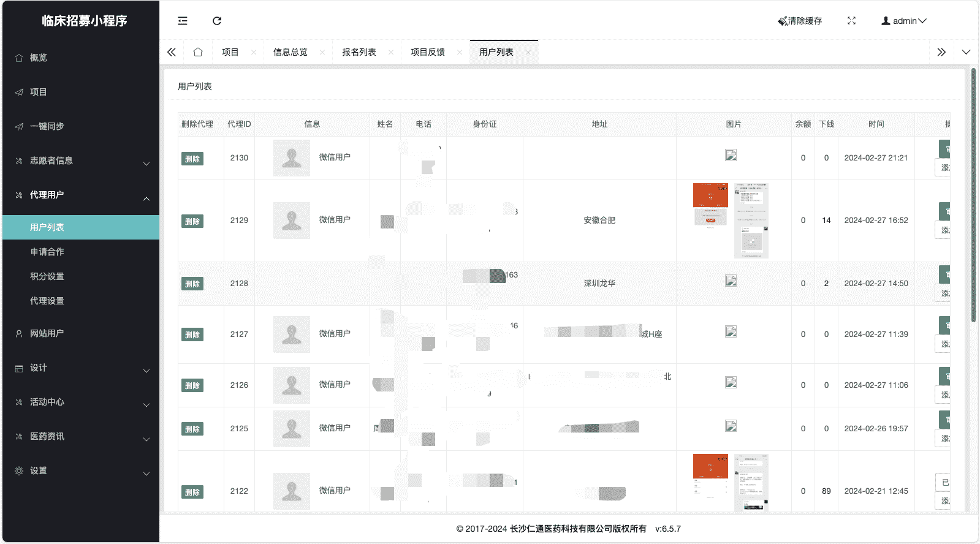Click the vertical scrollbar on the right
The width and height of the screenshot is (980, 544).
click(x=973, y=196)
